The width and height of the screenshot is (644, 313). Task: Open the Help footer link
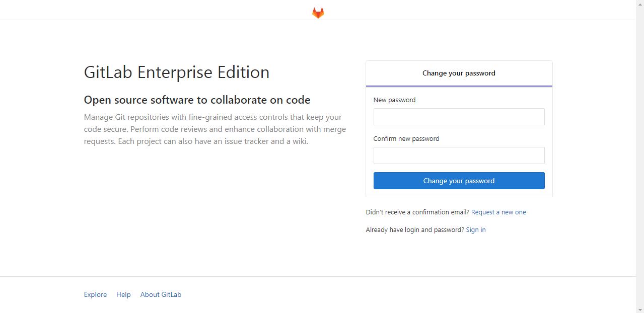click(x=123, y=295)
